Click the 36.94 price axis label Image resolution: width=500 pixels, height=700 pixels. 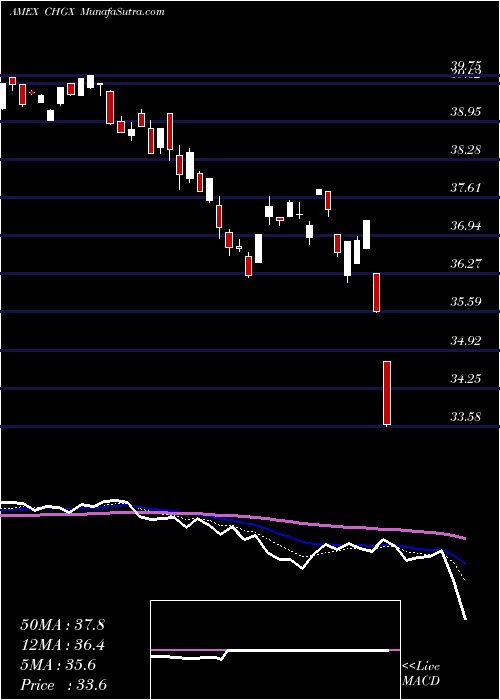coord(466,225)
